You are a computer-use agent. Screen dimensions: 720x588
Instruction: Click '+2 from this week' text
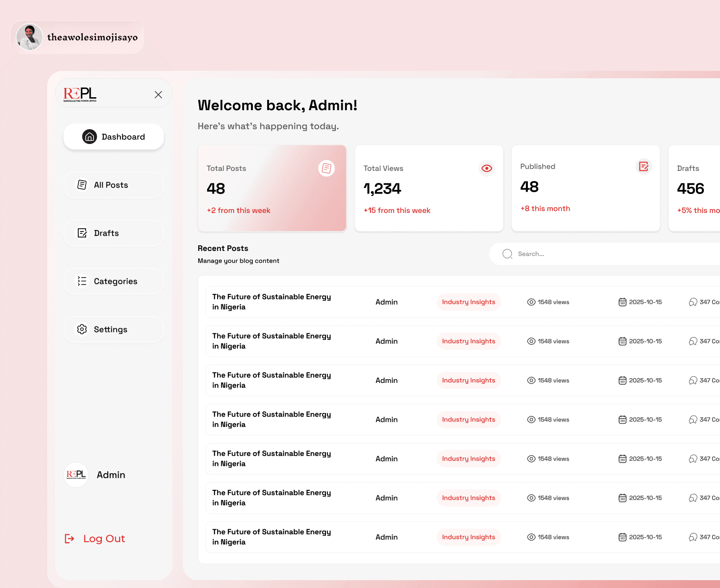[x=238, y=210]
